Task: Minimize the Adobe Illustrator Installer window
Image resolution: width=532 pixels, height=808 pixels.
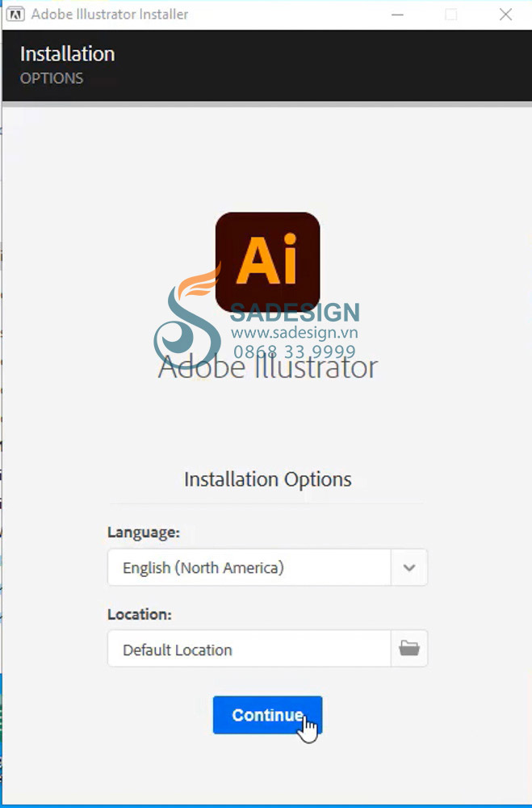Action: pyautogui.click(x=397, y=15)
